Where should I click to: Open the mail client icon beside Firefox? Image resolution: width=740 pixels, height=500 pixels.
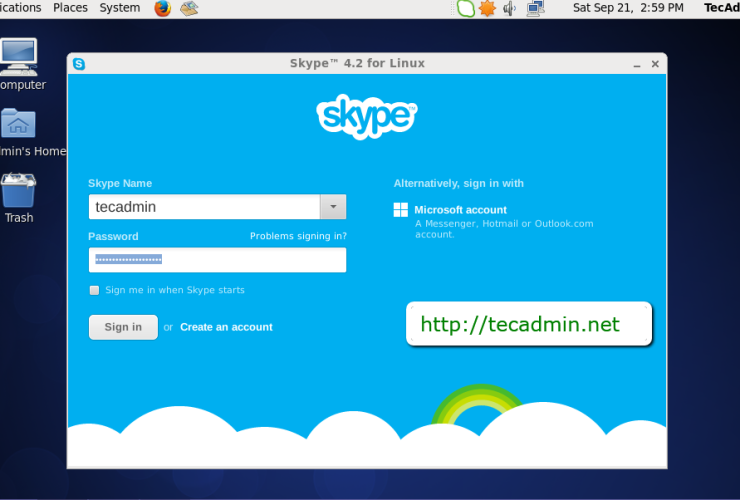click(x=189, y=8)
